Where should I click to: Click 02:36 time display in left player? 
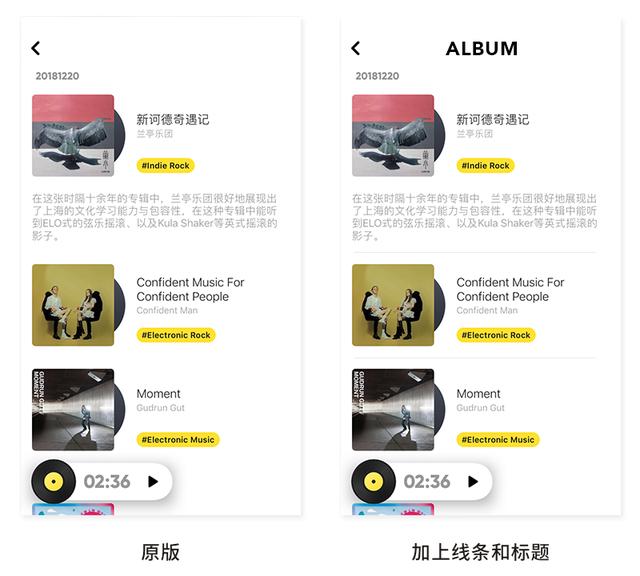pyautogui.click(x=107, y=482)
